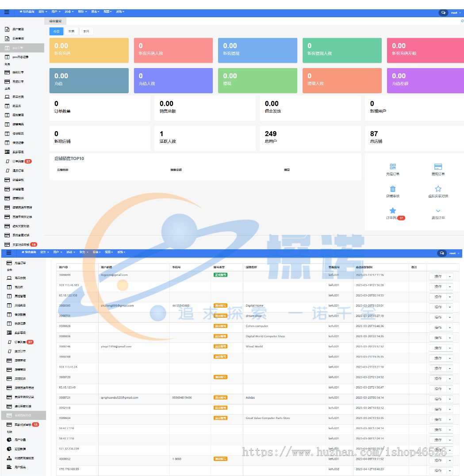Open 商品分类 in the upper dashboard sidebar
Image resolution: width=464 pixels, height=476 pixels.
pyautogui.click(x=18, y=97)
